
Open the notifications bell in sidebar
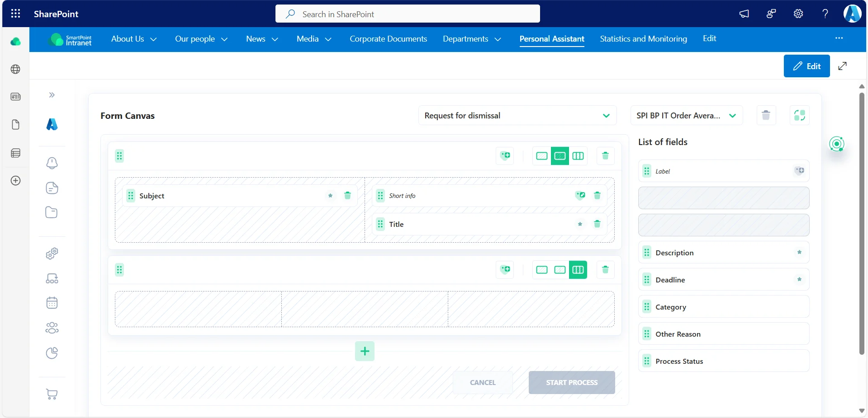click(52, 163)
